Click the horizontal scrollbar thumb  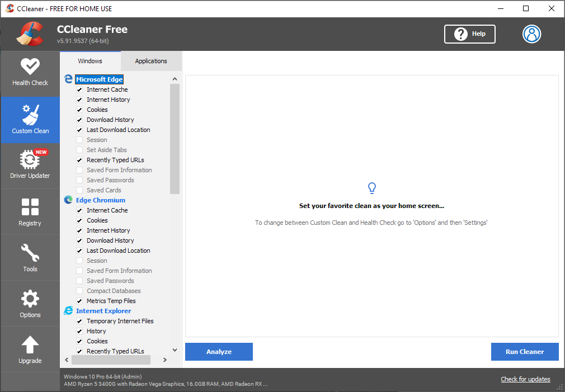tap(111, 360)
